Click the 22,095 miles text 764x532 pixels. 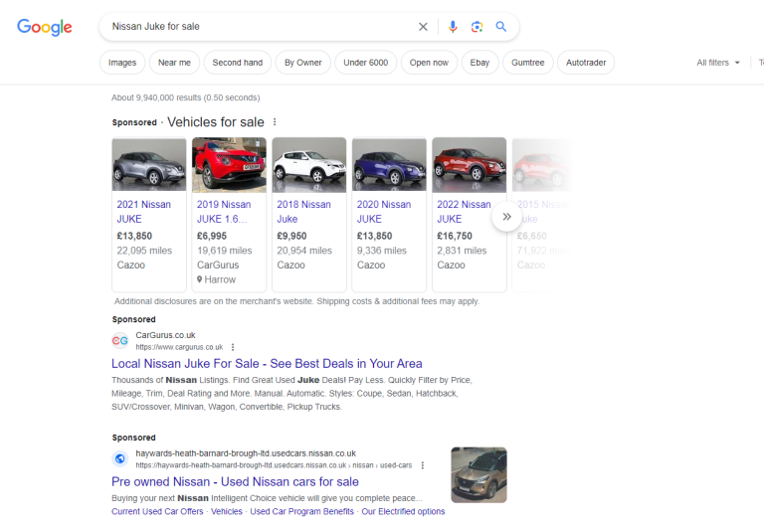144,251
